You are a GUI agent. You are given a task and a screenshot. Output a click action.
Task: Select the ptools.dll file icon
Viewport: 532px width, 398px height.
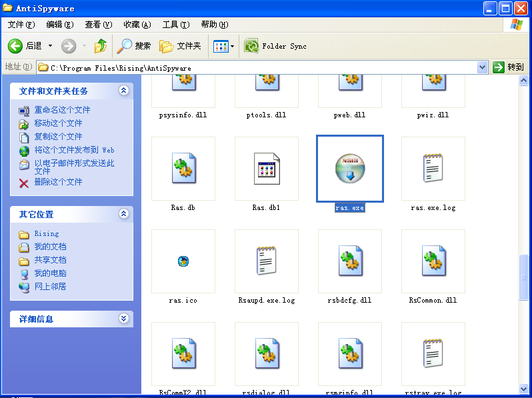pos(267,83)
